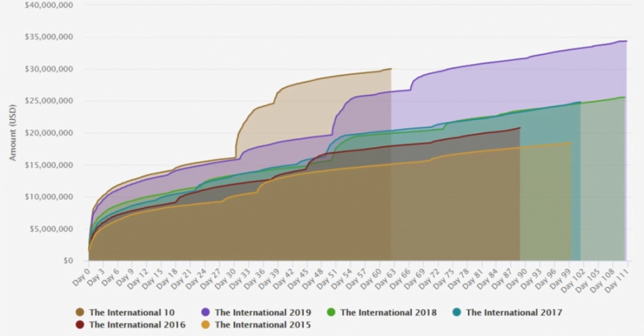Toggle 'The International 10' series label
Image resolution: width=644 pixels, height=336 pixels.
pyautogui.click(x=132, y=312)
